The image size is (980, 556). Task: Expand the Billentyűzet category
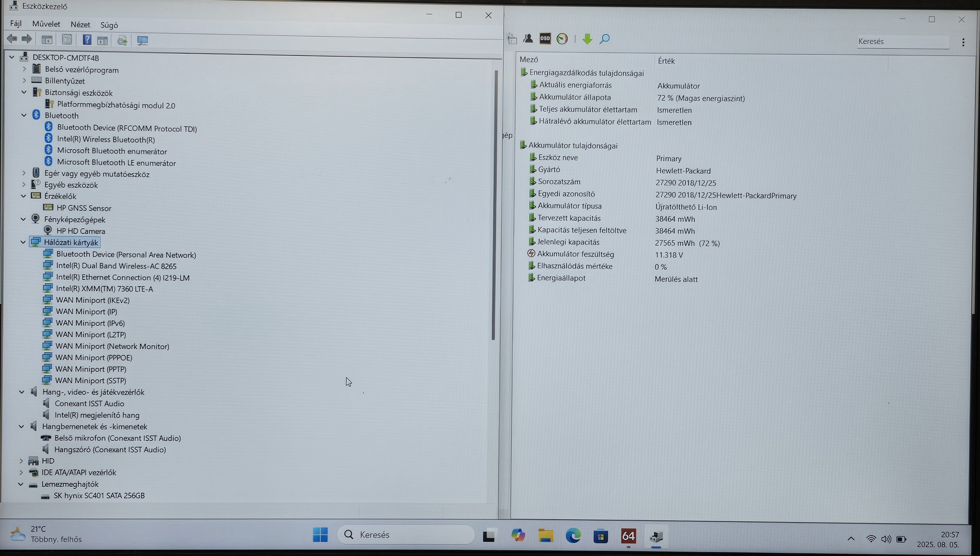tap(23, 81)
